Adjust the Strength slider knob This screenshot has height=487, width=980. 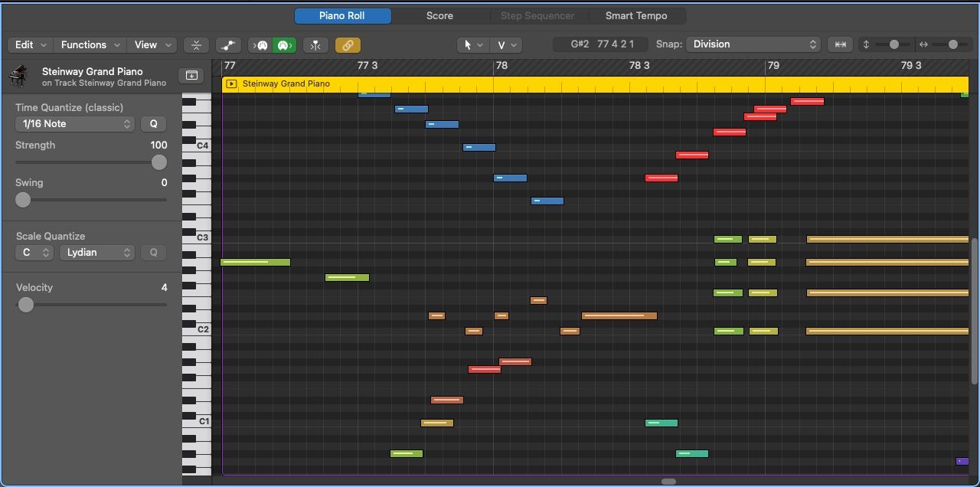(158, 162)
